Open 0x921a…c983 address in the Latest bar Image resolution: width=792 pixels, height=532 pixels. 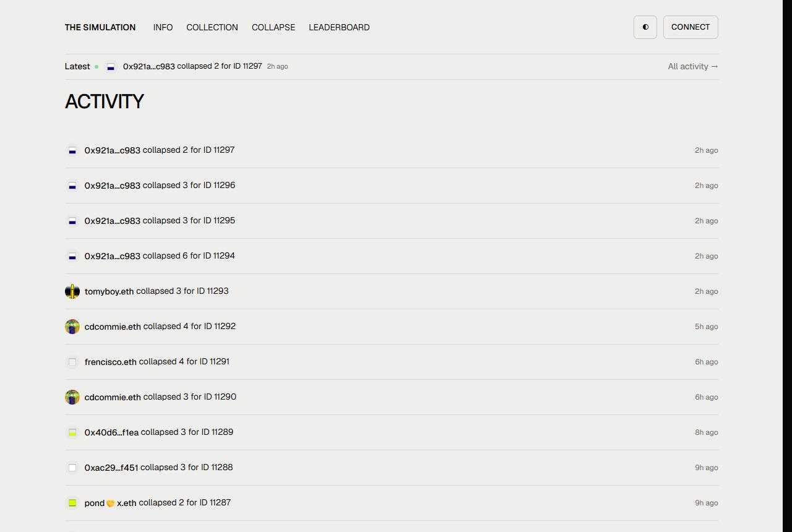148,66
